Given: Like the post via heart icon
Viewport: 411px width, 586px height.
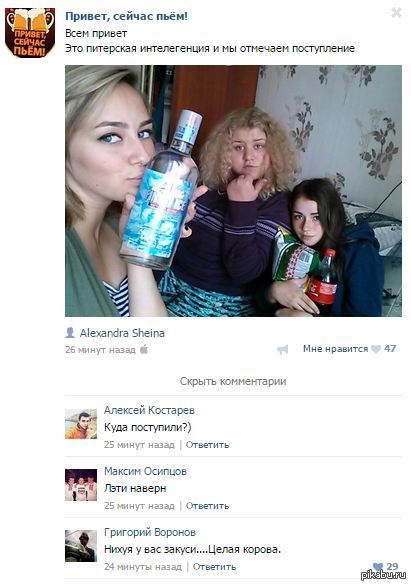Looking at the screenshot, I should [376, 349].
